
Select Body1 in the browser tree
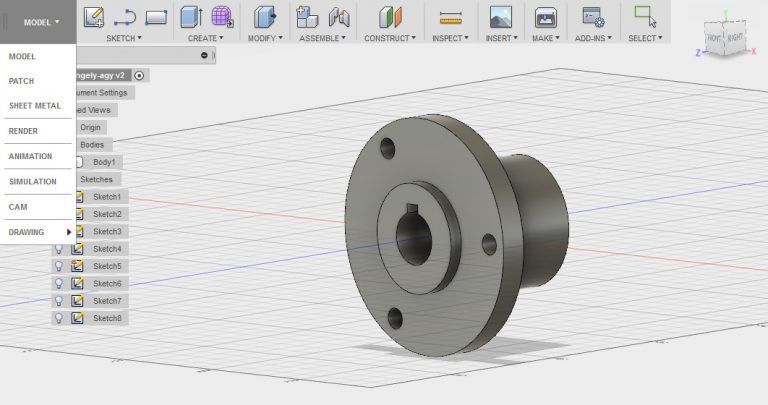104,162
